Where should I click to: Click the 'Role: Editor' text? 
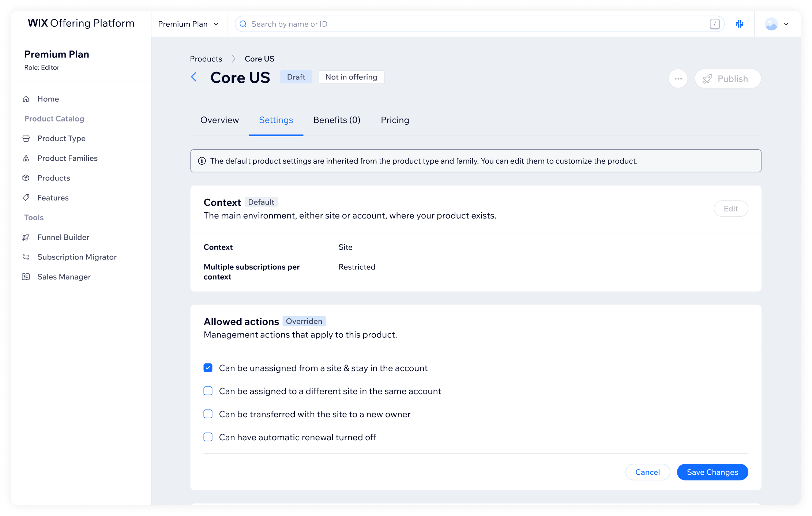[x=42, y=67]
